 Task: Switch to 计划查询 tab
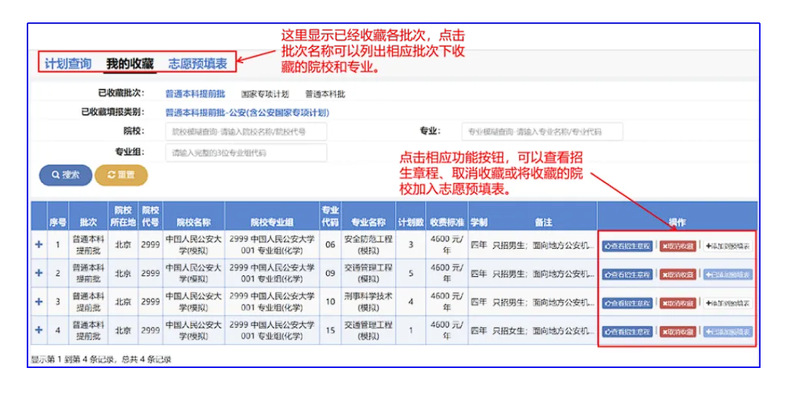tap(68, 63)
